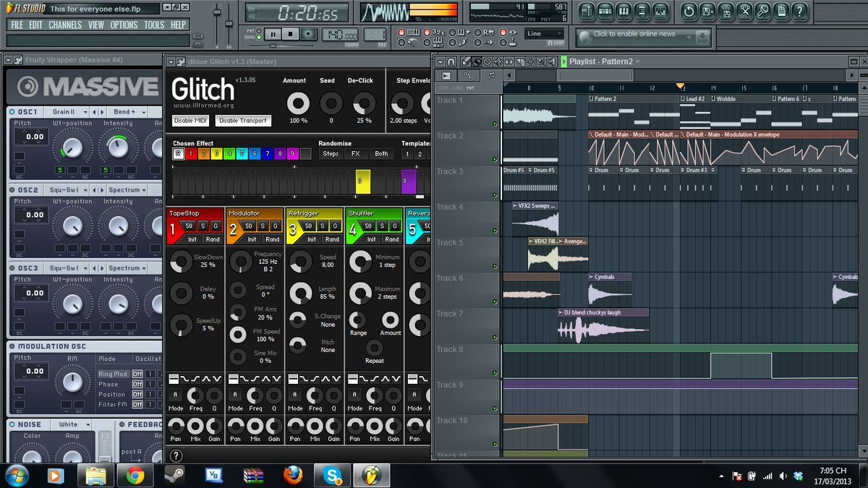Screen dimensions: 868x488
Task: Click Randomise Both button in Glitch
Action: 380,154
